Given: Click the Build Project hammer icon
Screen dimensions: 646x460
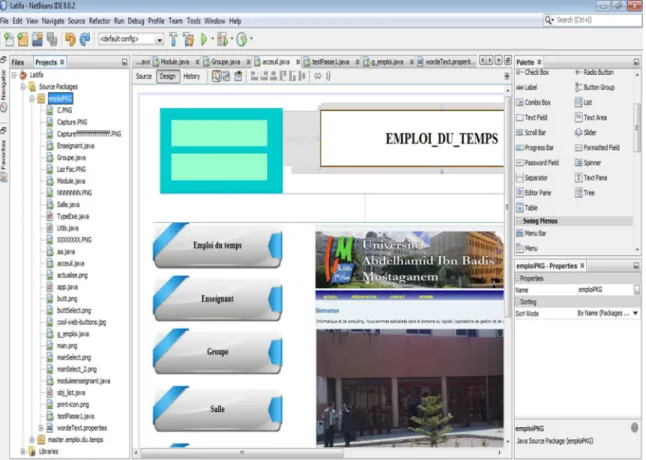Looking at the screenshot, I should pyautogui.click(x=173, y=39).
